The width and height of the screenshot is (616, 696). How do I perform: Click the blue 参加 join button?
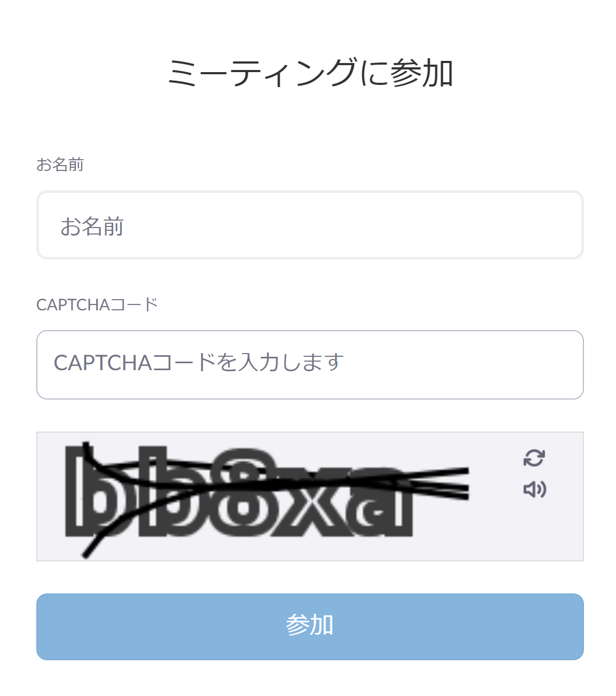click(310, 627)
